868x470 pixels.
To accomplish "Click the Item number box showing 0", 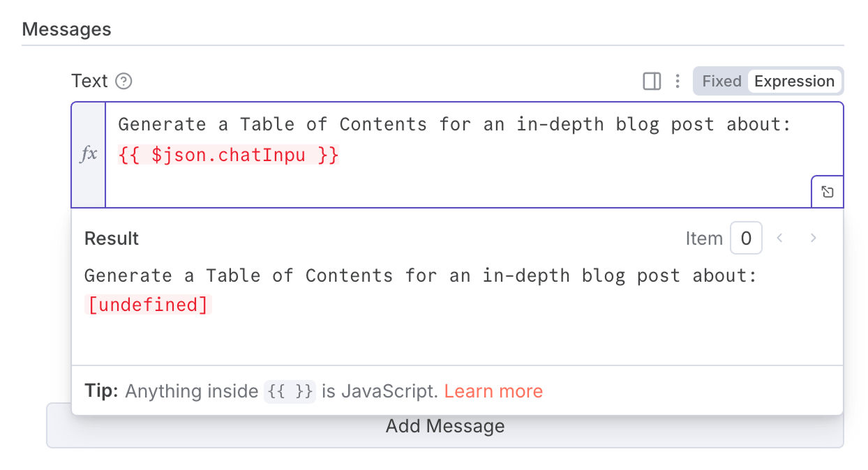I will click(746, 238).
